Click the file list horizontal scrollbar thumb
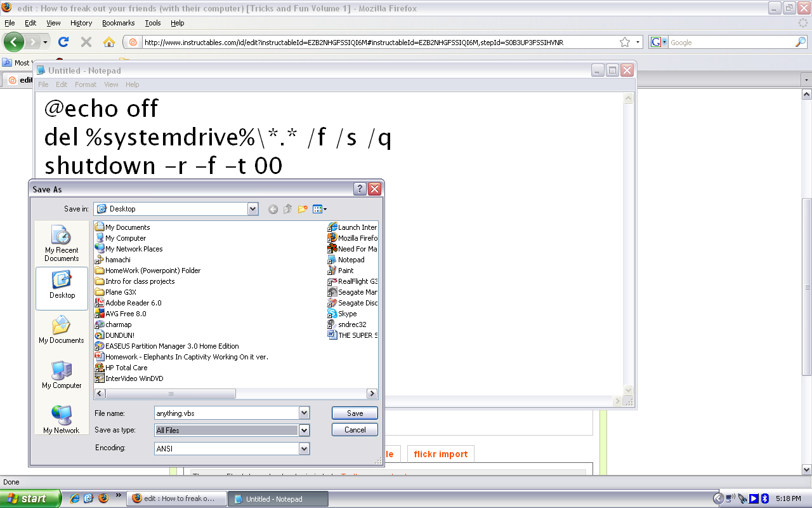812x508 pixels. coord(170,394)
